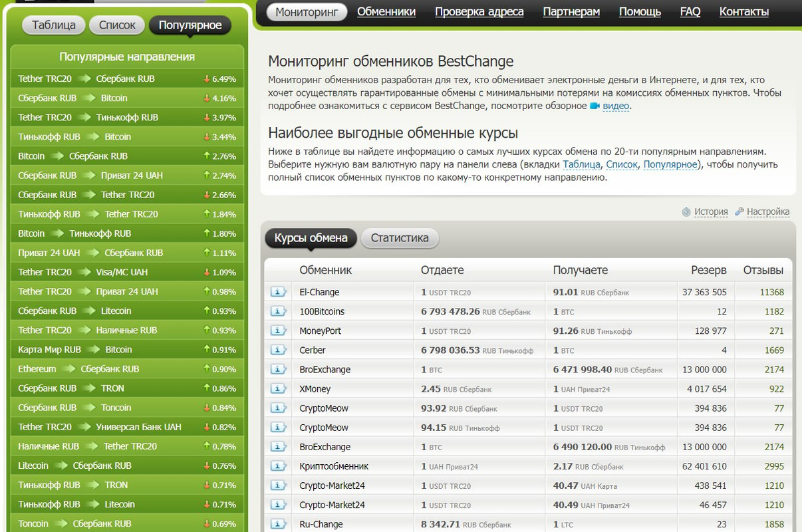Switch to the Мониторинг menu tab
This screenshot has height=532, width=802.
307,12
